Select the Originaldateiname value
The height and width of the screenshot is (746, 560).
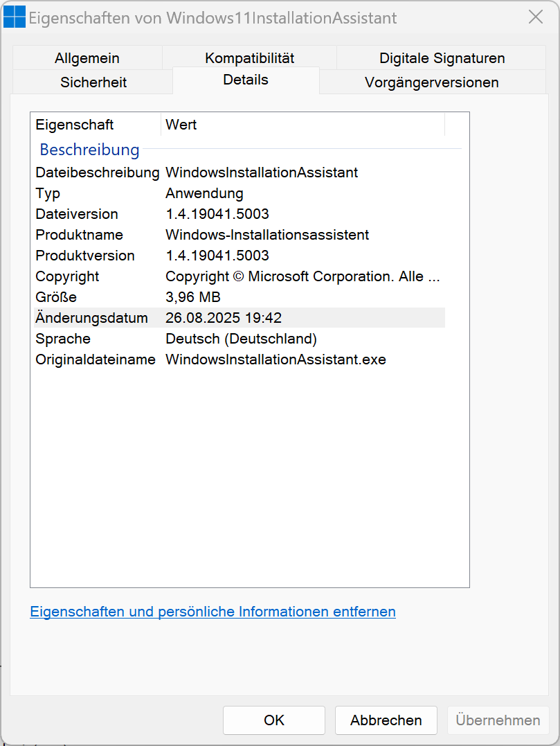(x=276, y=359)
